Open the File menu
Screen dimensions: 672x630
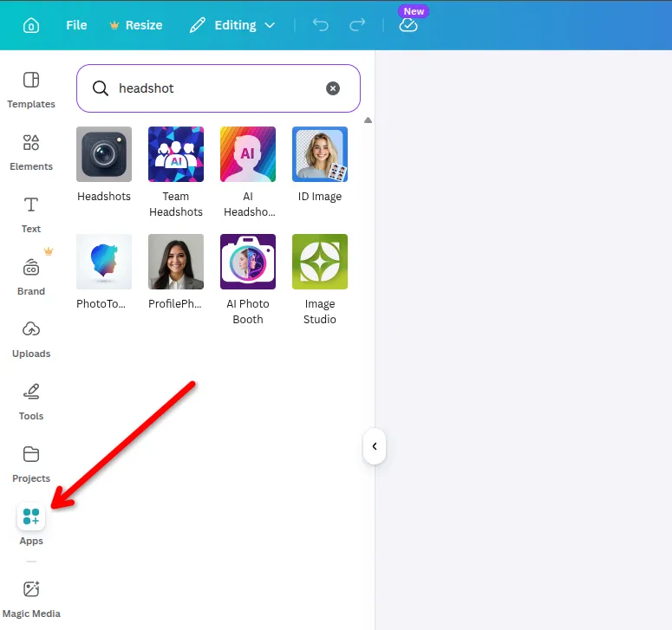pos(76,25)
